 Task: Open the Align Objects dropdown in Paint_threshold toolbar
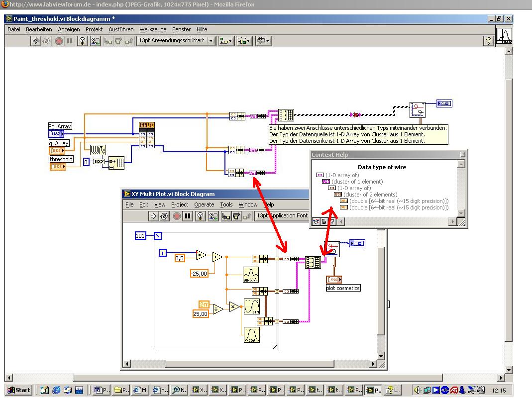pyautogui.click(x=226, y=41)
